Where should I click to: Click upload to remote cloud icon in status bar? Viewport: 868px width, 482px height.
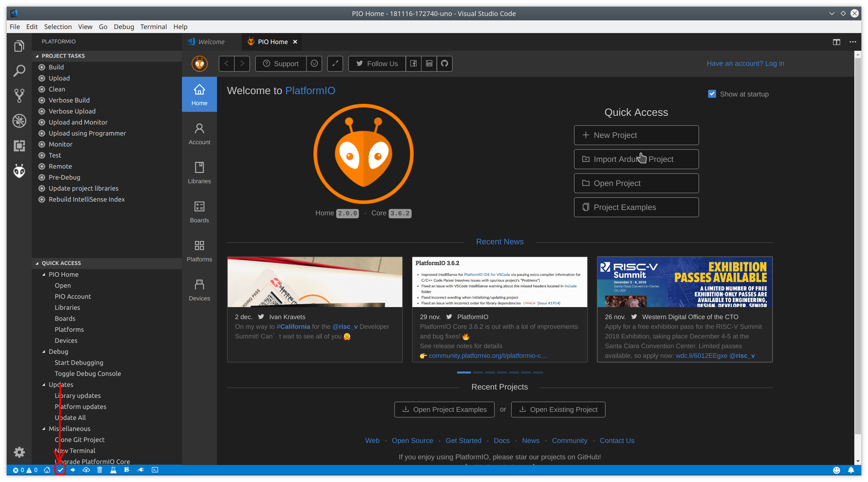pos(86,470)
